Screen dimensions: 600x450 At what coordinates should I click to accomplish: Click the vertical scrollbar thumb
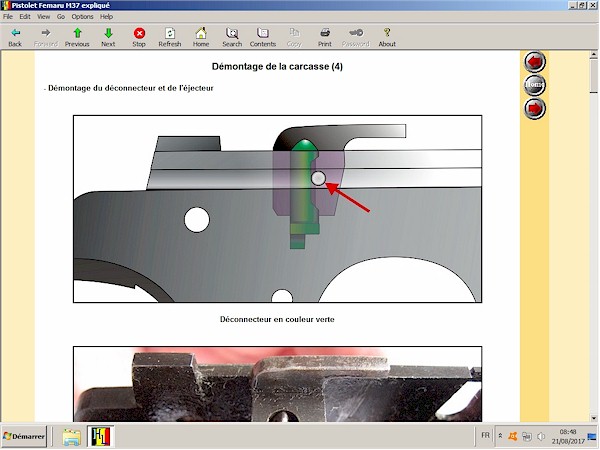click(593, 76)
